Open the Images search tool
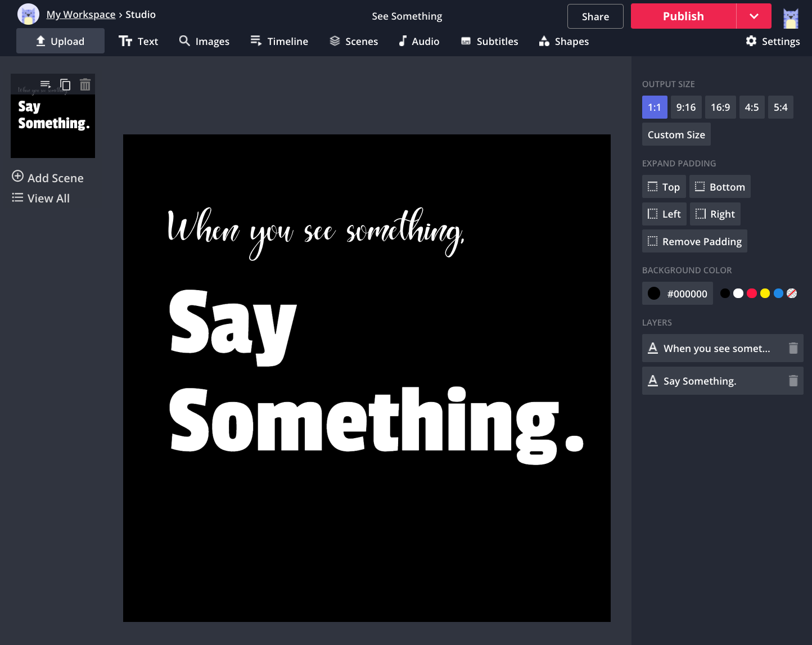The height and width of the screenshot is (645, 812). point(204,41)
